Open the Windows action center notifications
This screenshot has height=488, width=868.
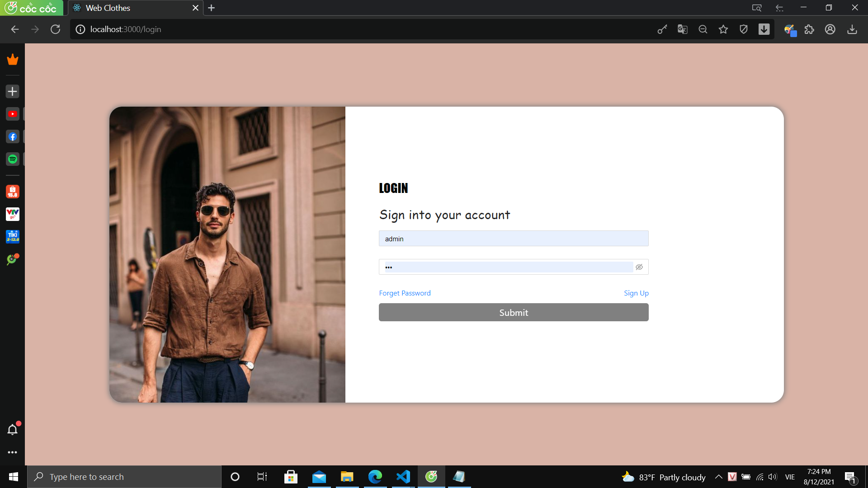click(850, 477)
